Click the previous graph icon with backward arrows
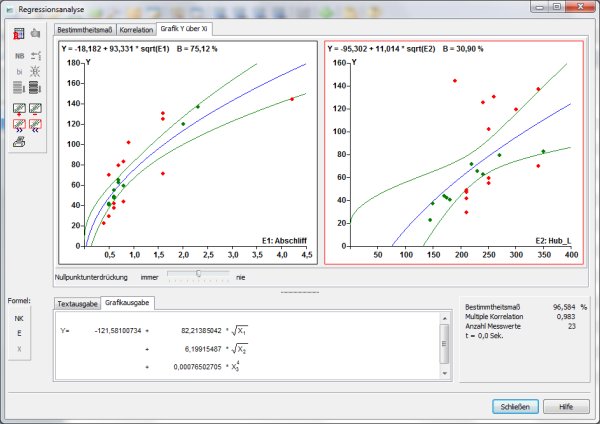 click(x=35, y=125)
